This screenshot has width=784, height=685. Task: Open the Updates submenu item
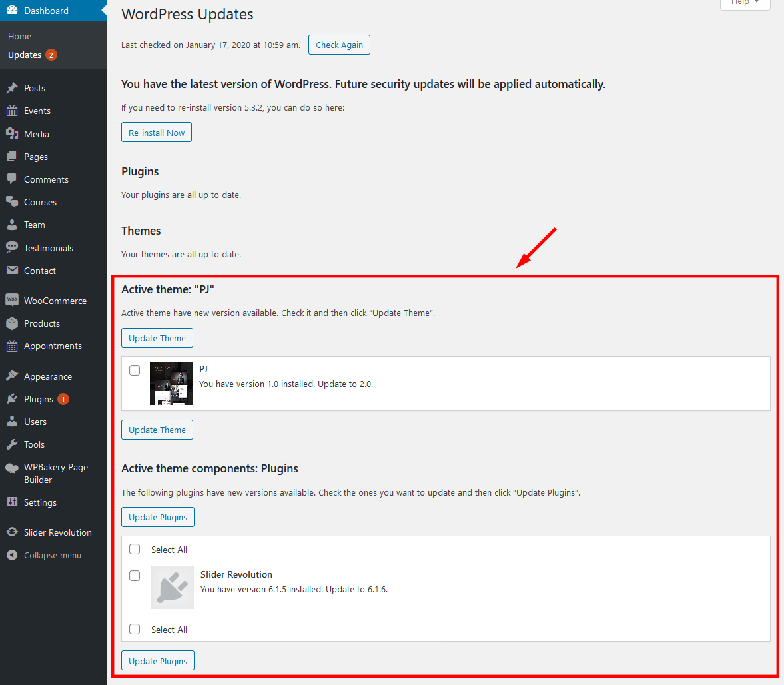pyautogui.click(x=25, y=55)
